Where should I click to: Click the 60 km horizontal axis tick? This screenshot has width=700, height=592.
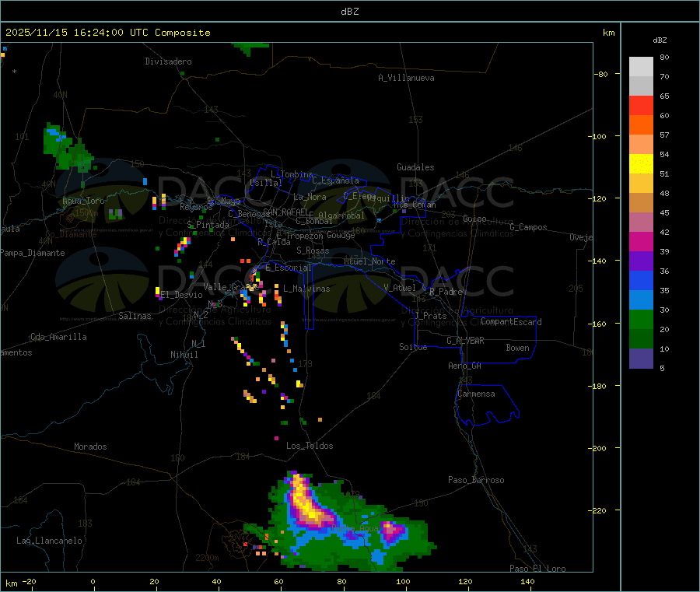coord(279,581)
